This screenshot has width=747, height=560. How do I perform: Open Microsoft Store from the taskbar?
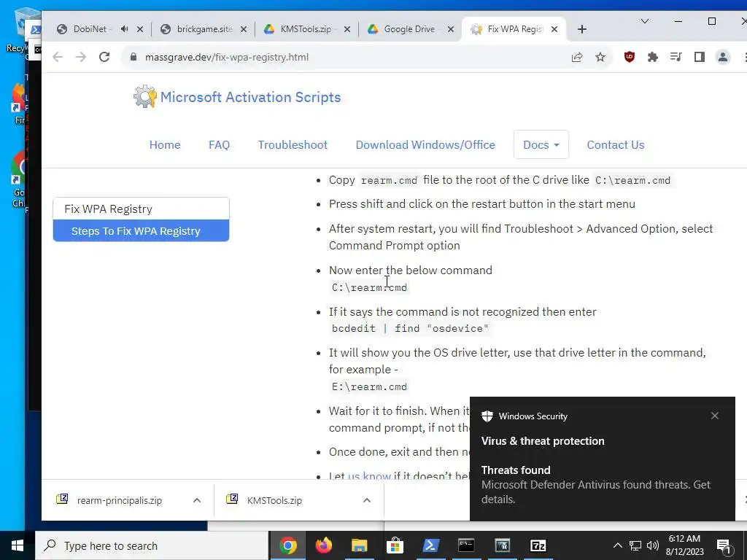tap(395, 545)
